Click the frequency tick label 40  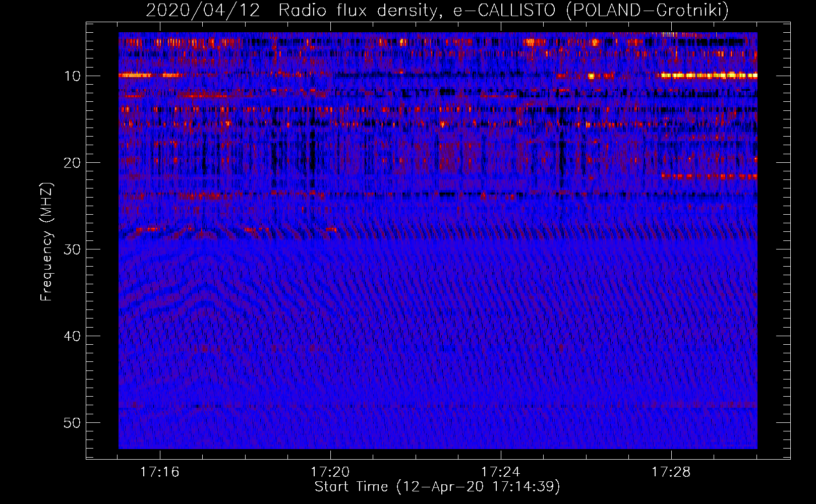[x=73, y=336]
